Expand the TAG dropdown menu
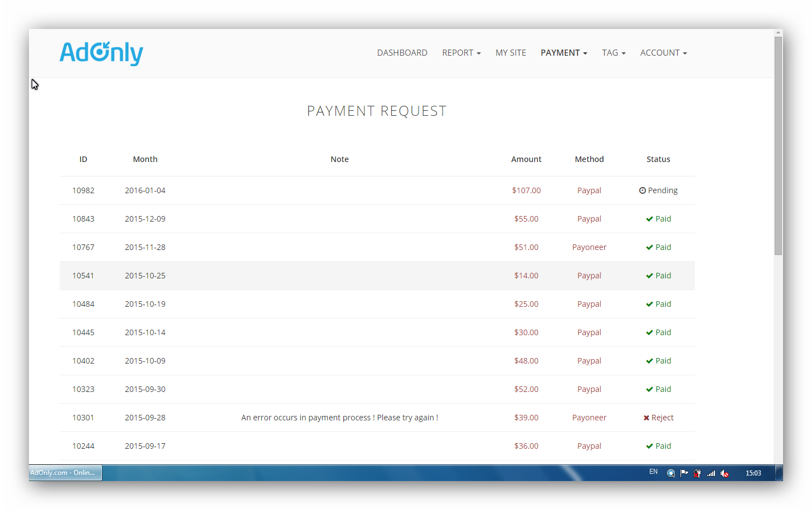 pos(614,53)
